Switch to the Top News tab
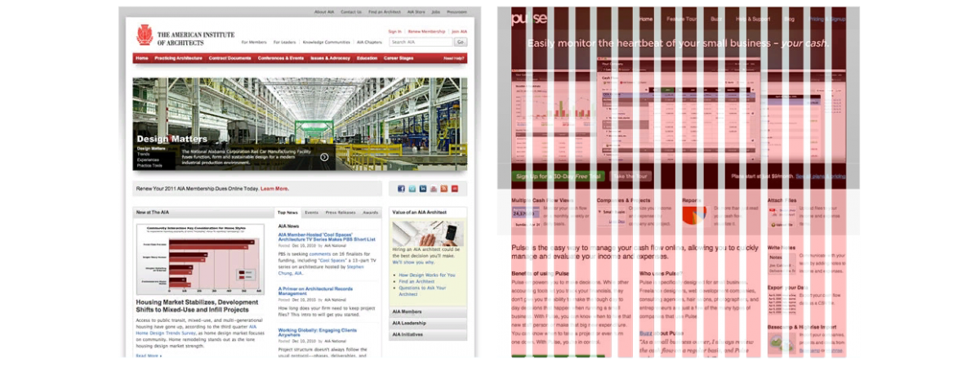This screenshot has width=980, height=367. [287, 213]
